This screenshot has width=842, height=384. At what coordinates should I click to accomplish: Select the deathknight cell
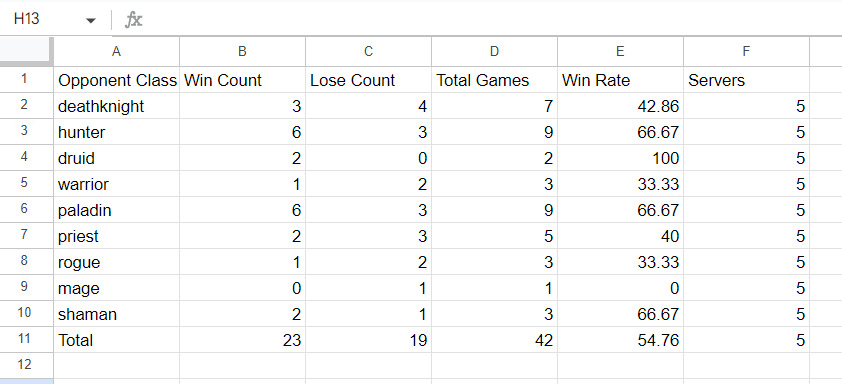[x=117, y=106]
